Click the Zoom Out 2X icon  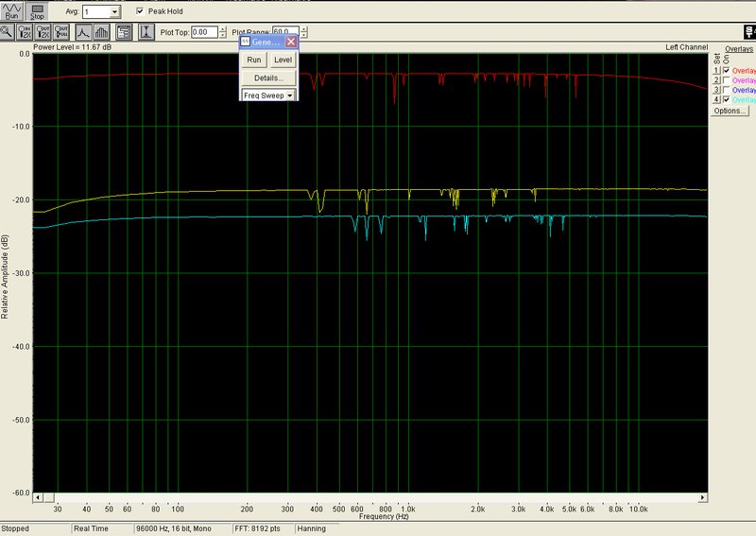pyautogui.click(x=43, y=32)
